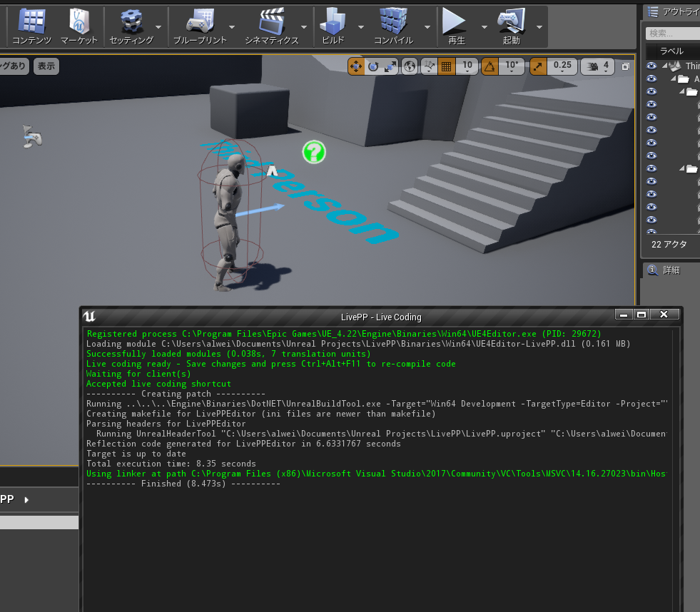This screenshot has width=700, height=612.
Task: Close the Live Coding window
Action: (664, 315)
